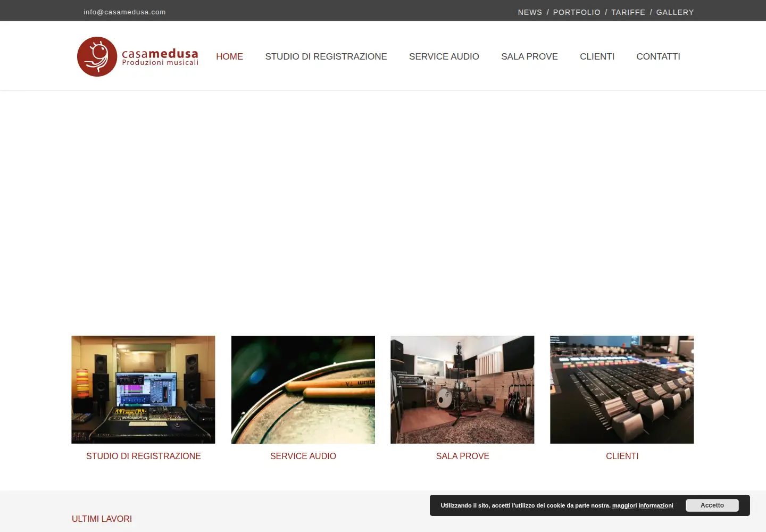Open Sala Prove in main menu
This screenshot has width=766, height=532.
tap(529, 56)
